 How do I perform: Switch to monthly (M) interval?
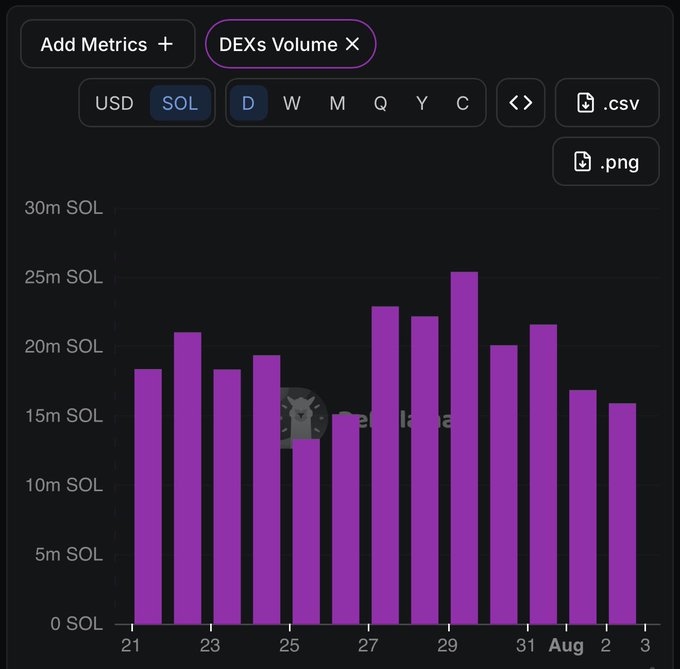pos(337,103)
